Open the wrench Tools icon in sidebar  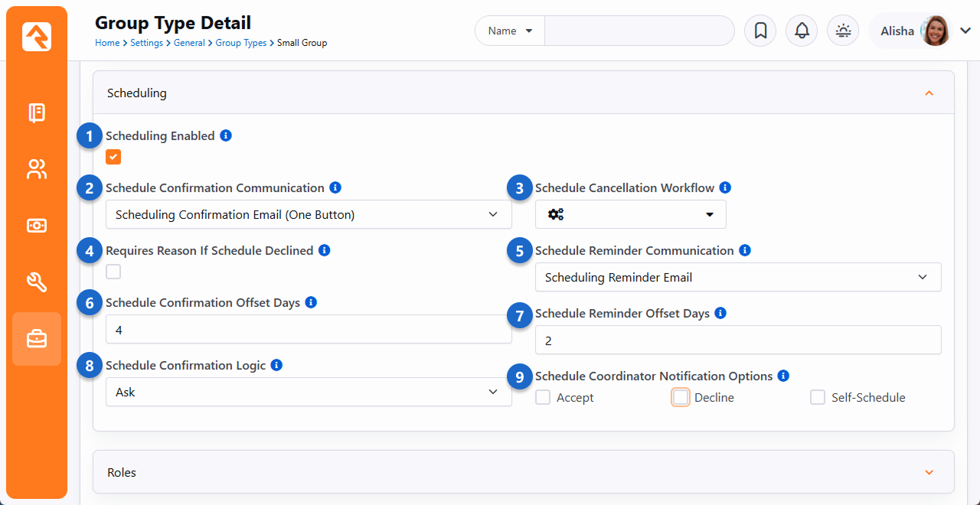click(x=37, y=282)
